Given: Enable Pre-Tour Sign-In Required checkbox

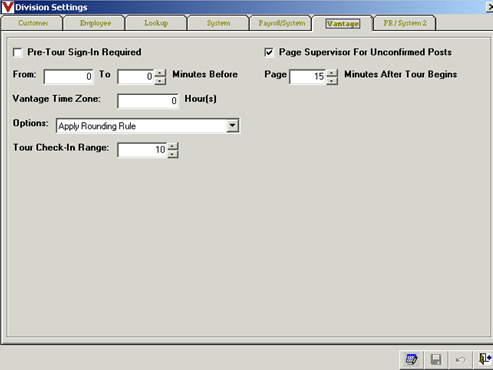Looking at the screenshot, I should tap(17, 53).
